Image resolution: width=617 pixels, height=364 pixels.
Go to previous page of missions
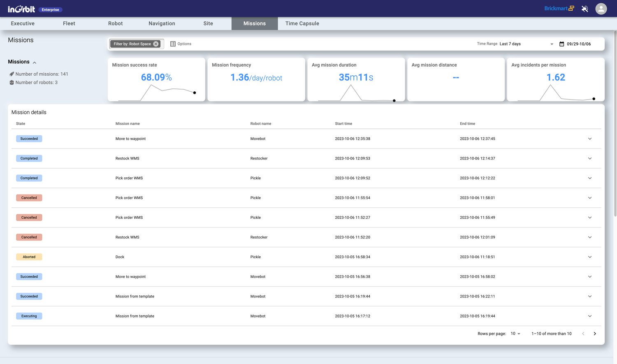tap(583, 334)
